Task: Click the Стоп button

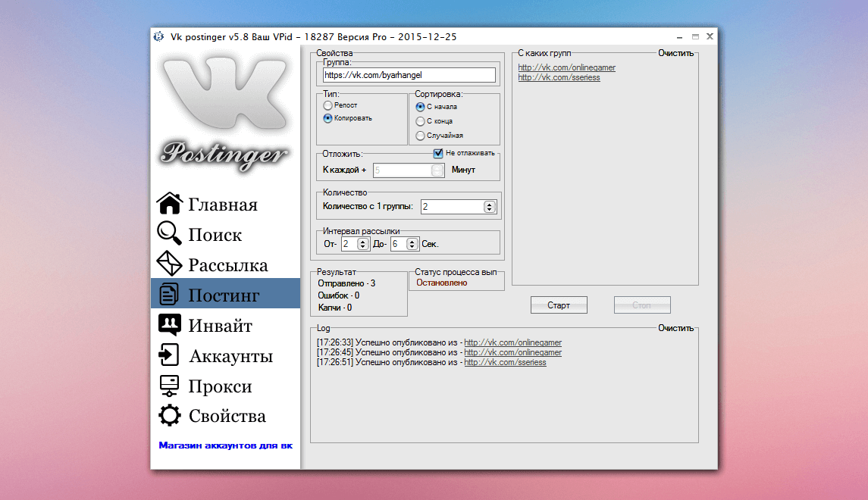Action: point(642,305)
